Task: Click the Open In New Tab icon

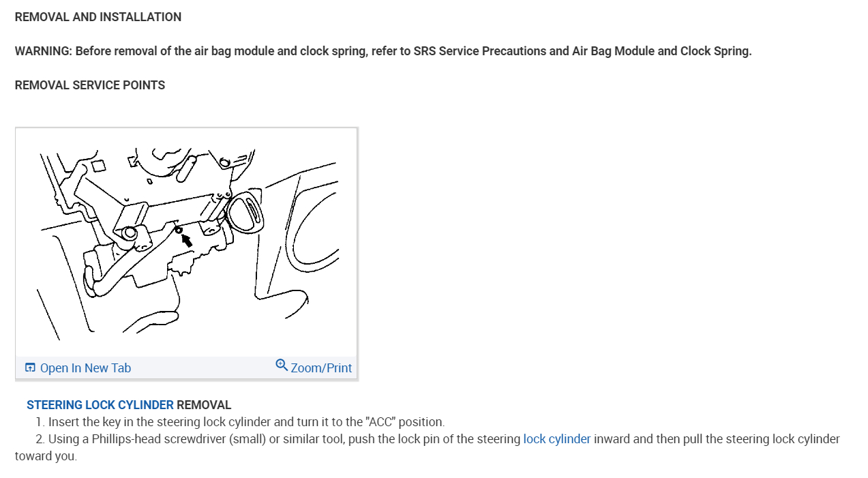Action: (30, 368)
